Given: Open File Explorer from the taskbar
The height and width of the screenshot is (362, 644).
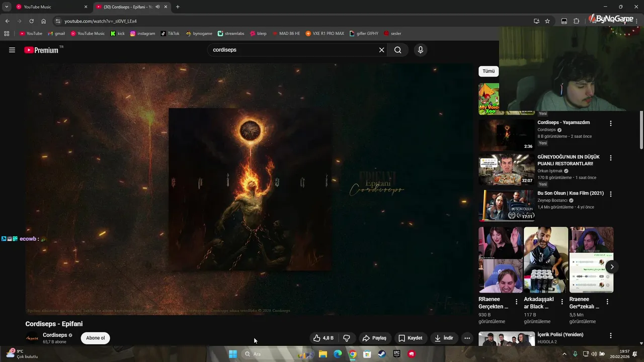Looking at the screenshot, I should tap(323, 354).
